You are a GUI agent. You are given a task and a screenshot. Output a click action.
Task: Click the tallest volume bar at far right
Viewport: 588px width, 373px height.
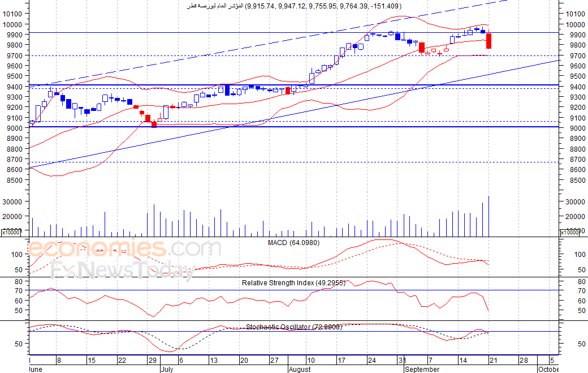click(x=488, y=216)
